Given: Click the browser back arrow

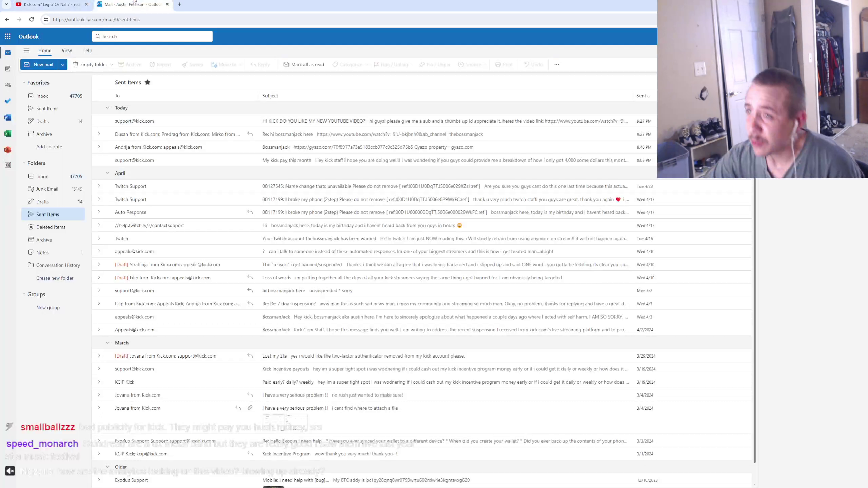Looking at the screenshot, I should [x=7, y=19].
